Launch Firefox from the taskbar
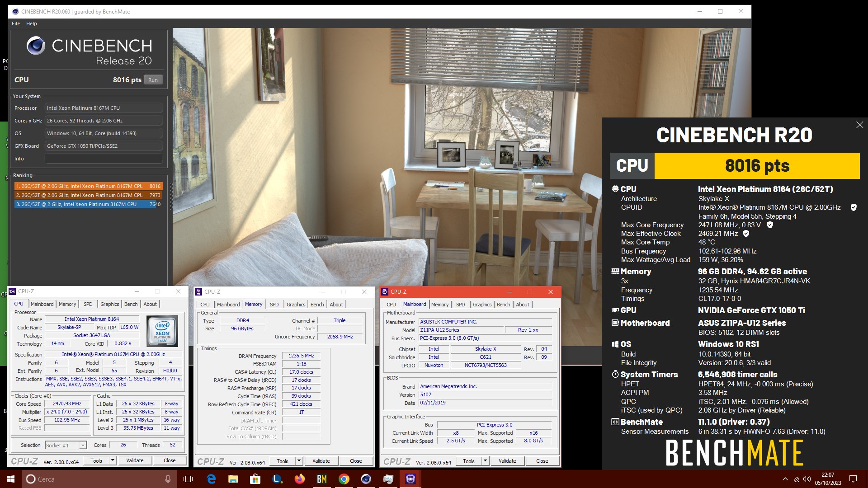This screenshot has width=868, height=488. click(x=299, y=479)
